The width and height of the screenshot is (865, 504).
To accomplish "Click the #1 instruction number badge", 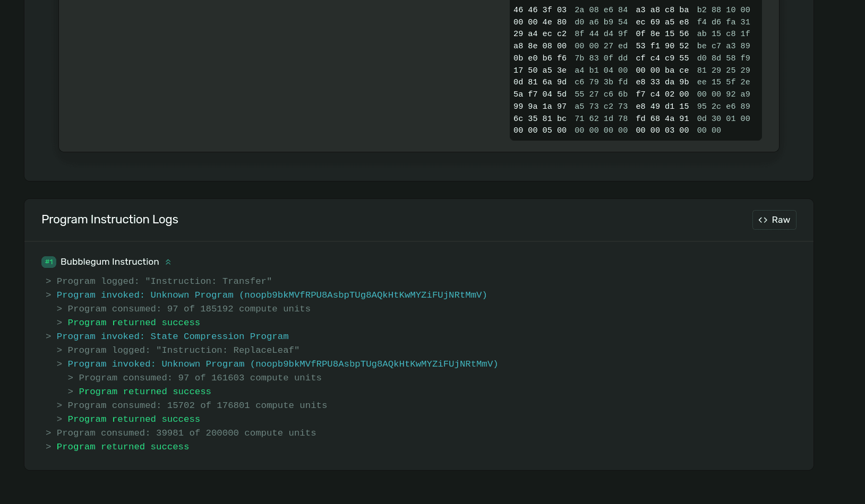I will (49, 262).
